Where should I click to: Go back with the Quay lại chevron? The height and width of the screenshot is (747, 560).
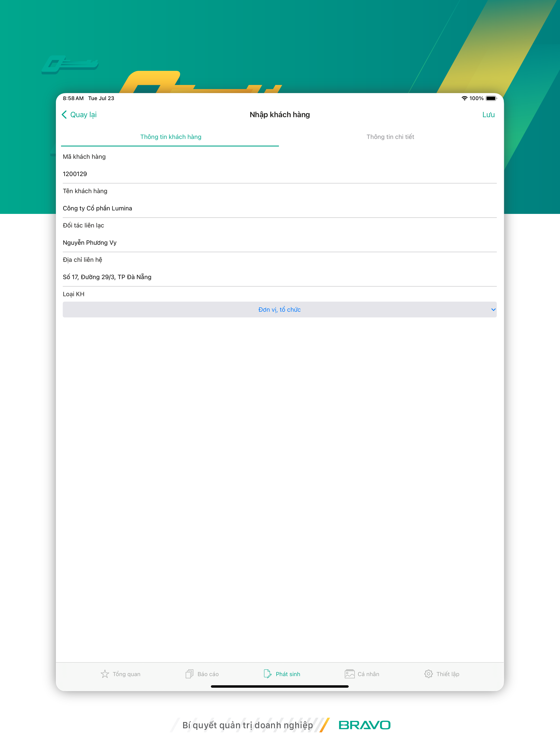(x=64, y=115)
